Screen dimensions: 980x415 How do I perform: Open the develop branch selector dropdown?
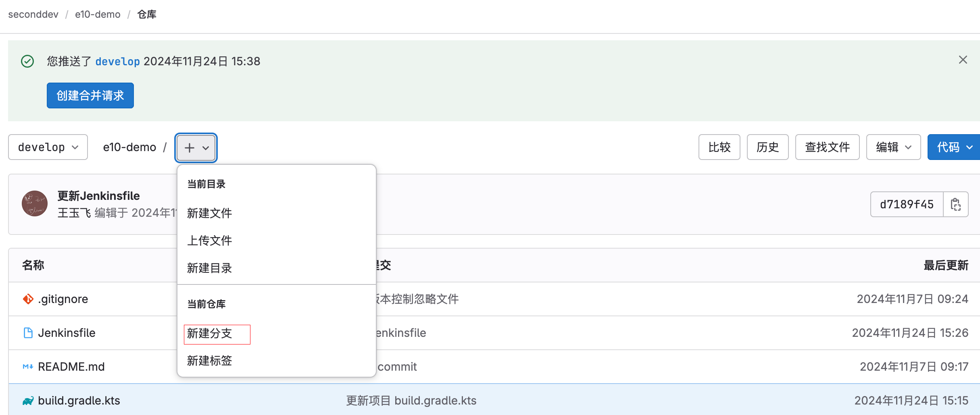(x=48, y=147)
